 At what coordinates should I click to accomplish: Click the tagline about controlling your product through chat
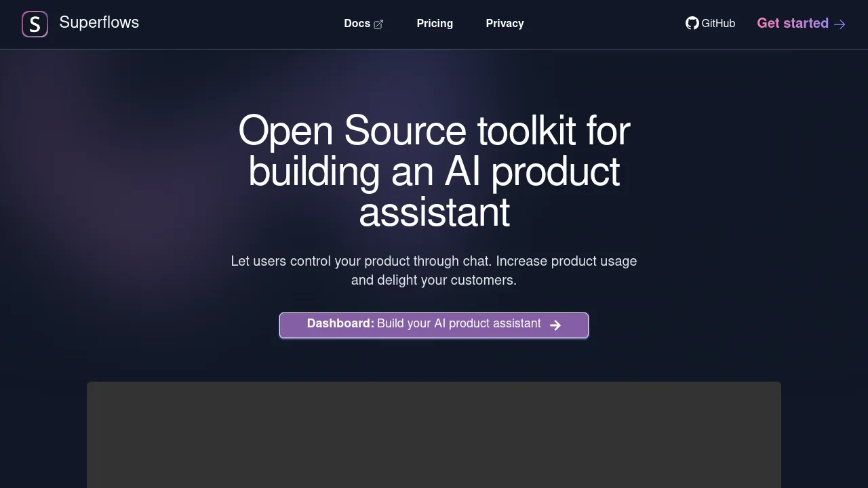[434, 270]
